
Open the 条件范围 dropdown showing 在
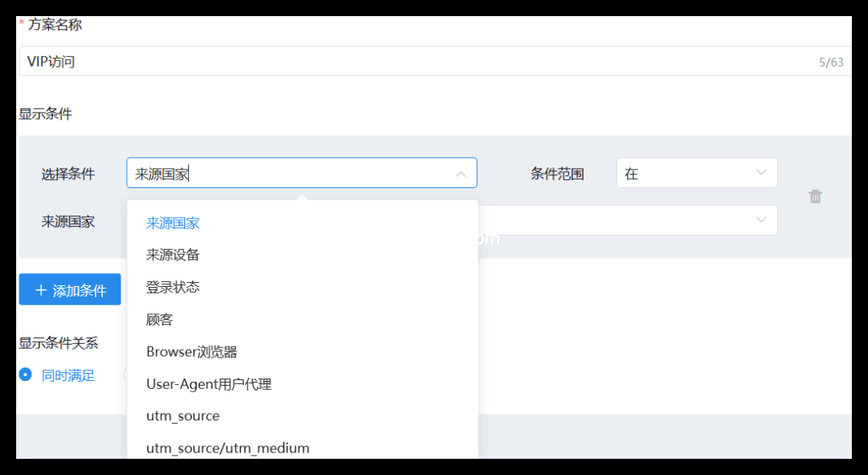tap(696, 173)
